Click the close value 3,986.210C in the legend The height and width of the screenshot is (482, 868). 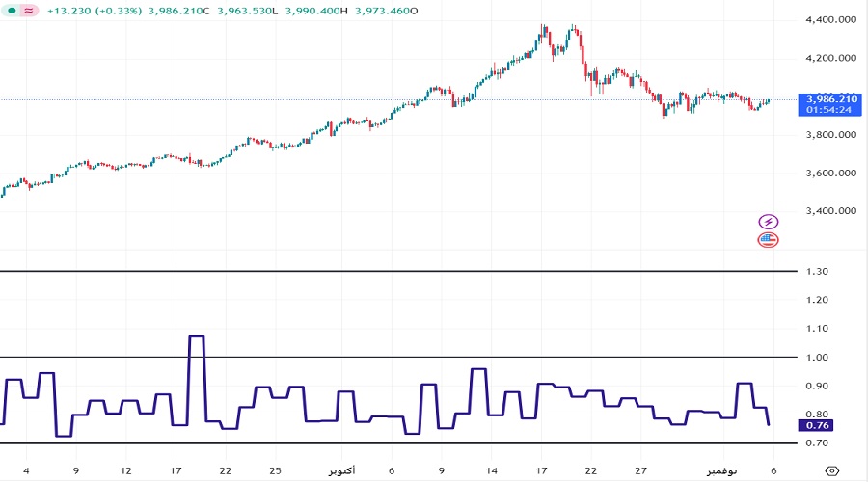pyautogui.click(x=181, y=11)
